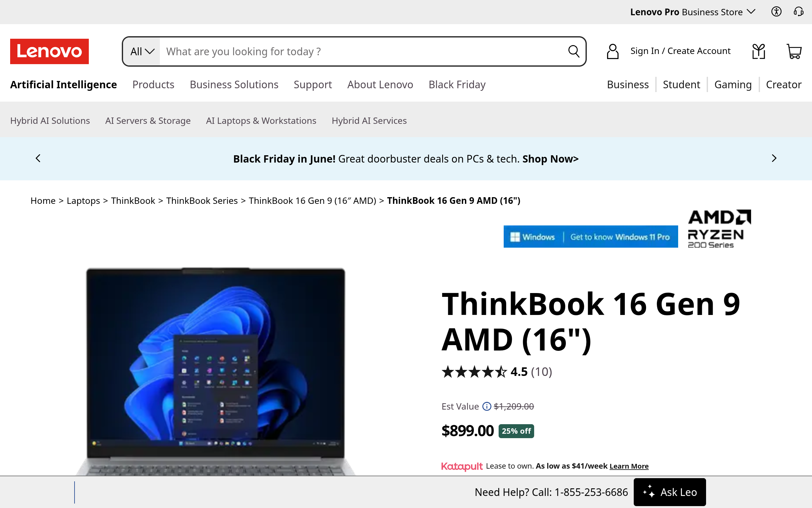This screenshot has width=812, height=508.
Task: Click Get to know Windows 11 Pro banner
Action: pyautogui.click(x=591, y=237)
